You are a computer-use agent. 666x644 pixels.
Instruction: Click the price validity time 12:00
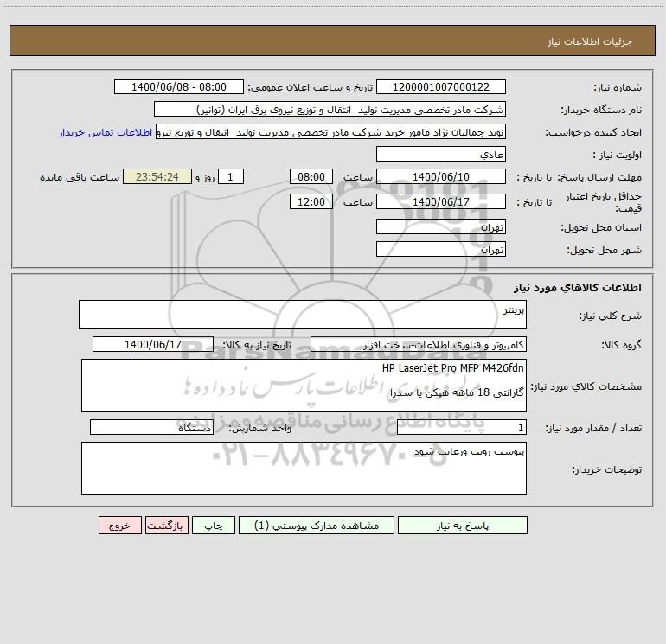tap(311, 201)
